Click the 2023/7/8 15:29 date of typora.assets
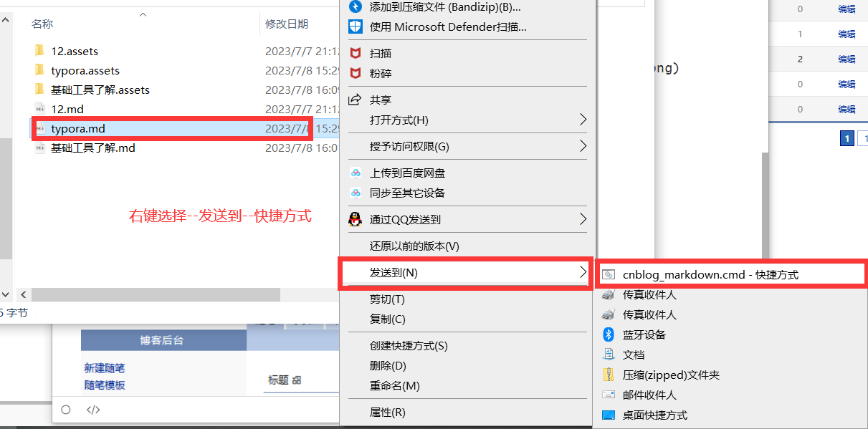Screen dimensions: 868x429 click(x=302, y=70)
